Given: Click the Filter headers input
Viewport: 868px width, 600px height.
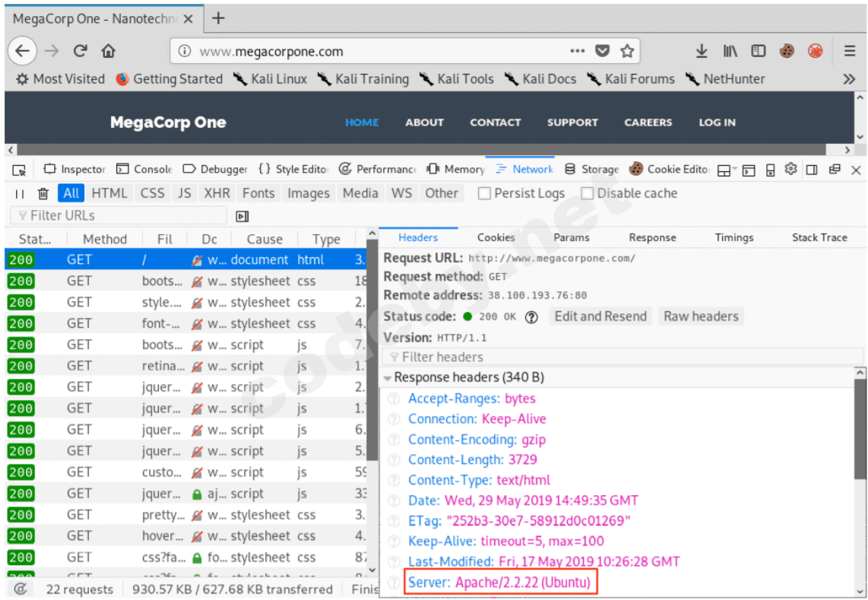Looking at the screenshot, I should click(622, 357).
